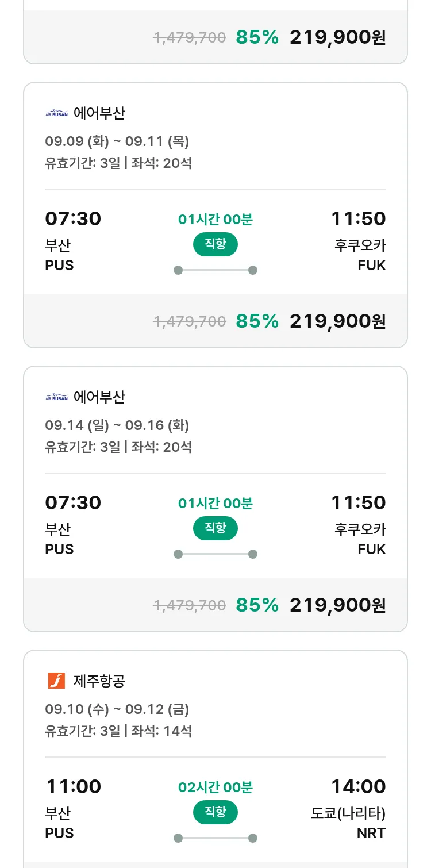Open the 09.14 (일) ~ 09.16 (화) date range
The height and width of the screenshot is (868, 431).
pyautogui.click(x=117, y=425)
